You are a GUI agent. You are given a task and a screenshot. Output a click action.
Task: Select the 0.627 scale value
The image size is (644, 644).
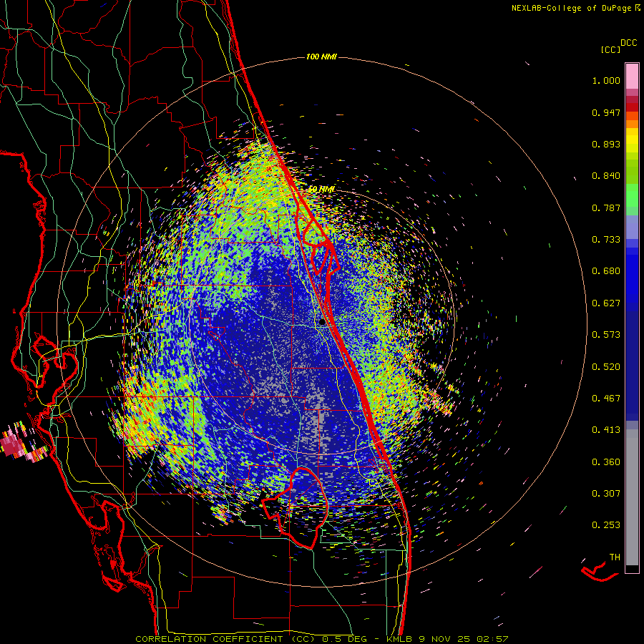(606, 303)
